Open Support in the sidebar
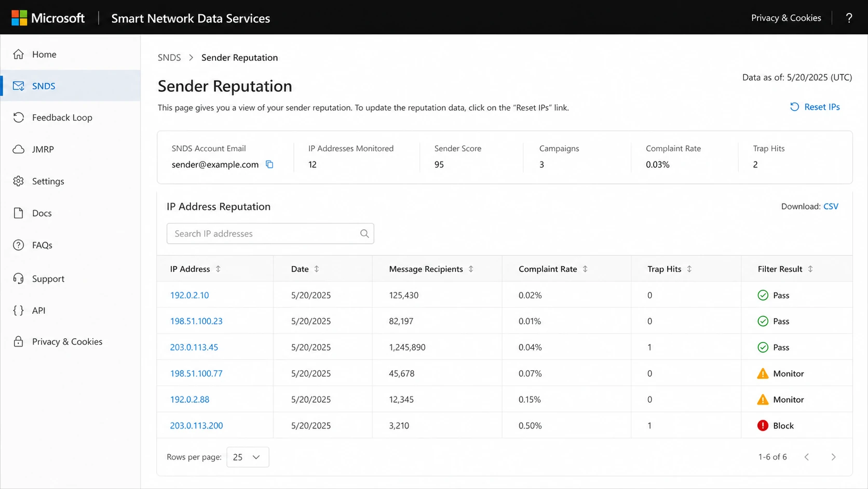 pos(71,279)
